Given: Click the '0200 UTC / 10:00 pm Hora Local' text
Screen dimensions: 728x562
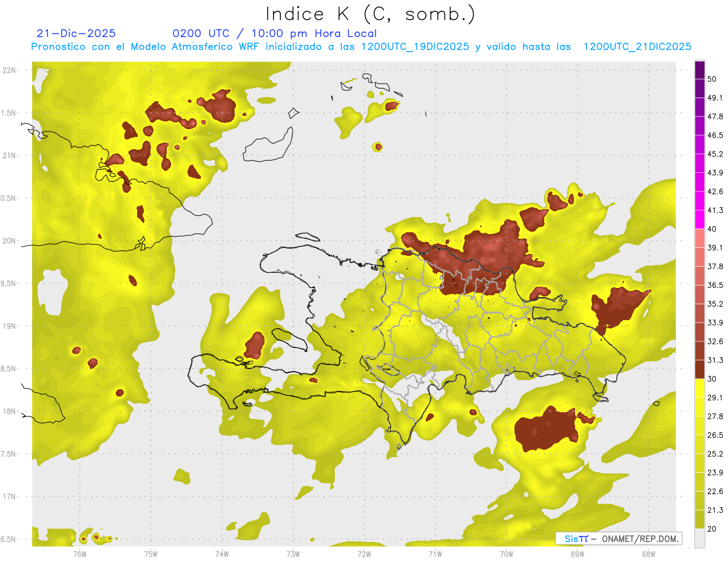Looking at the screenshot, I should (x=275, y=33).
